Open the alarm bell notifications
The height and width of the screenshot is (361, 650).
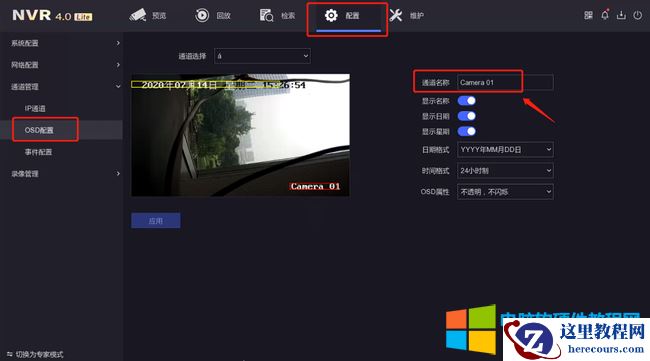(605, 15)
